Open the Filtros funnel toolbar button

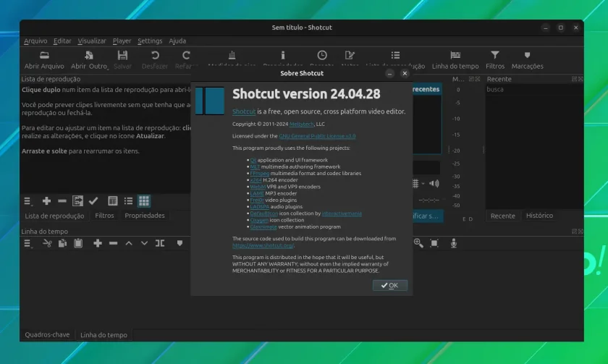point(495,60)
